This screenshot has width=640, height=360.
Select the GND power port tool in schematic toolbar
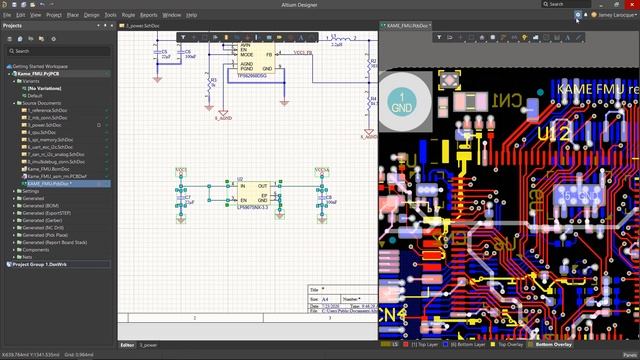point(247,38)
